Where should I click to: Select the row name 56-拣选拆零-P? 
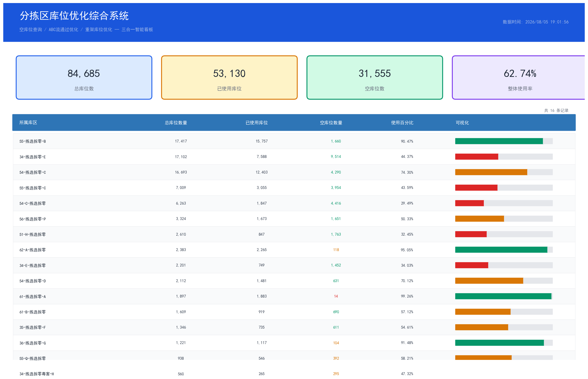[x=33, y=219]
